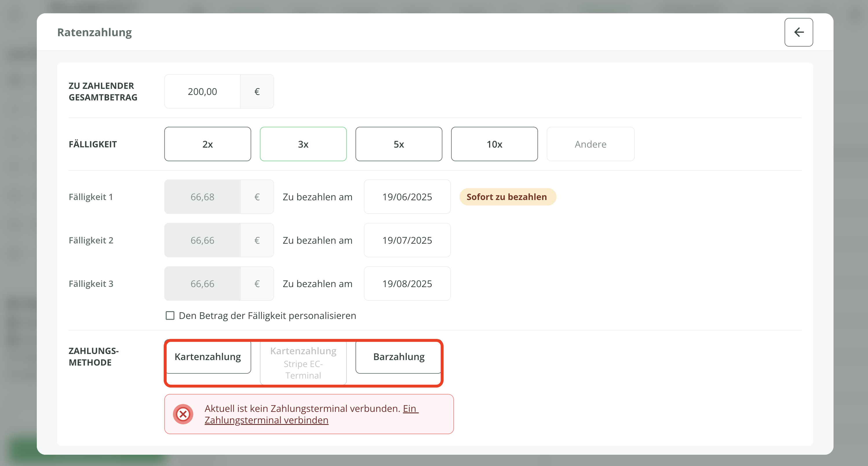Image resolution: width=868 pixels, height=466 pixels.
Task: Click the red error X icon
Action: pos(183,414)
